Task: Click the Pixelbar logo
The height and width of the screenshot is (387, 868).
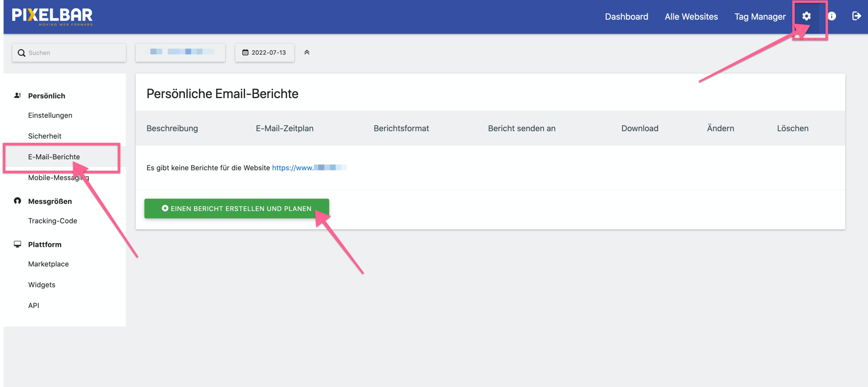Action: [52, 17]
